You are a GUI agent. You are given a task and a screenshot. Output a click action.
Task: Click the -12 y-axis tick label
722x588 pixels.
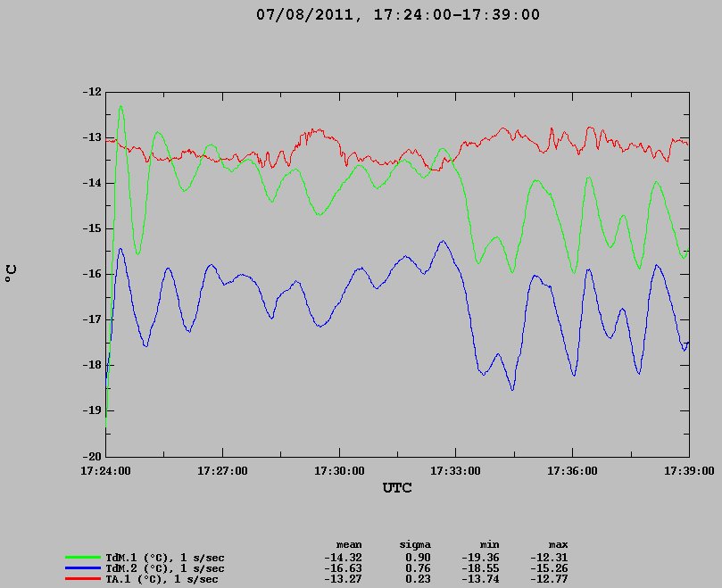point(92,92)
